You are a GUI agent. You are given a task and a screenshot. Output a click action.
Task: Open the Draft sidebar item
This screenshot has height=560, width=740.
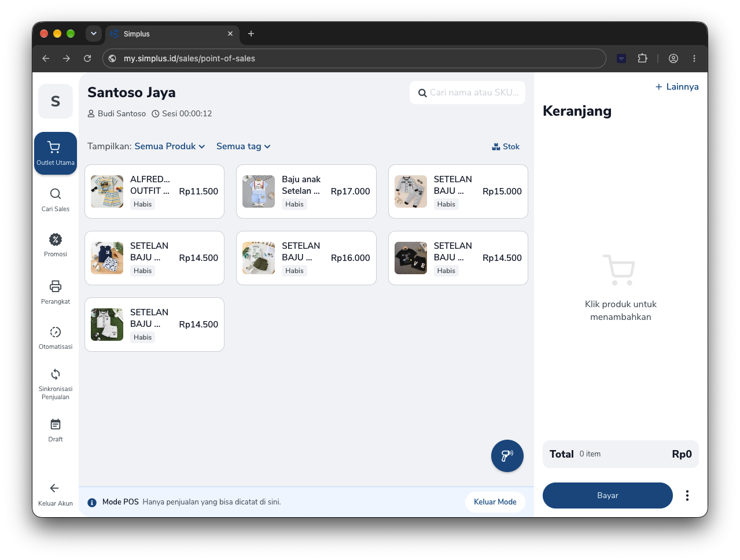coord(56,430)
